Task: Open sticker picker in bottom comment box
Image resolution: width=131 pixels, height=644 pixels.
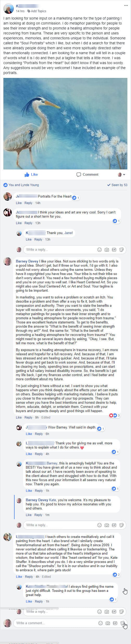Action: tap(122, 623)
